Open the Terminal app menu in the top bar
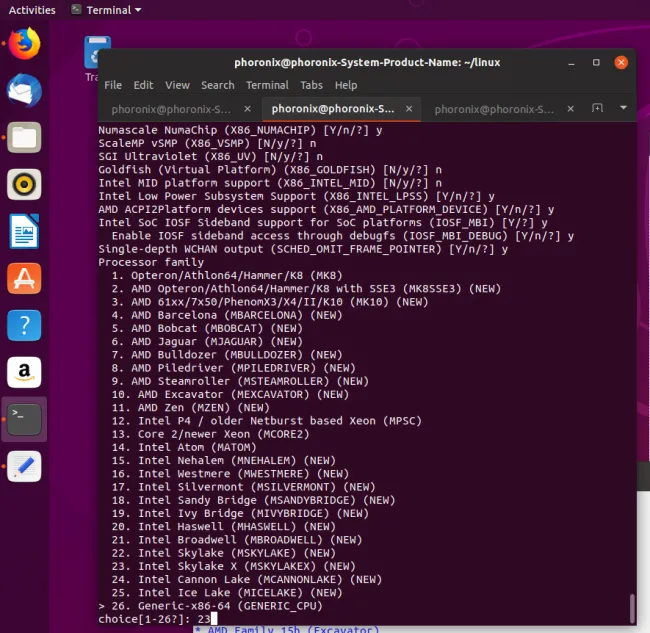The image size is (650, 633). coord(107,10)
